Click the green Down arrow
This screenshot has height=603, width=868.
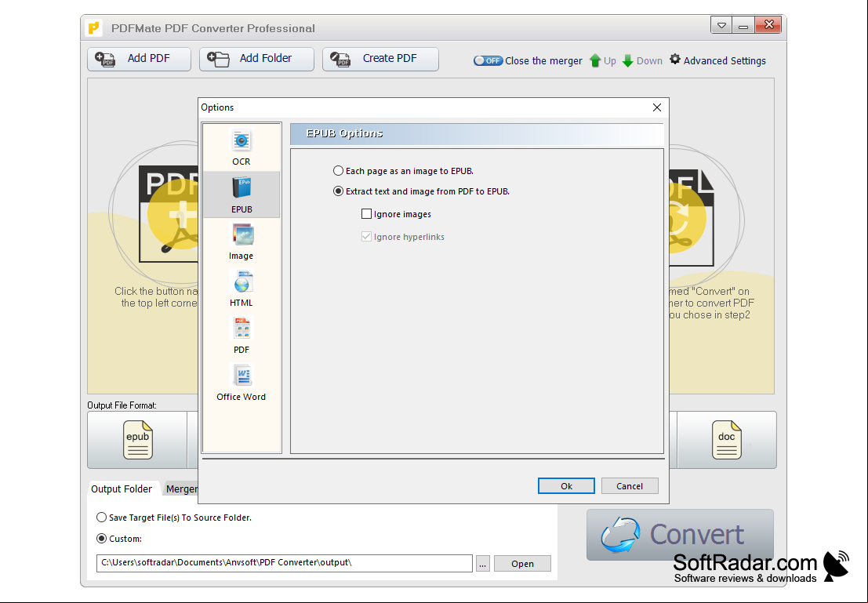(x=628, y=60)
